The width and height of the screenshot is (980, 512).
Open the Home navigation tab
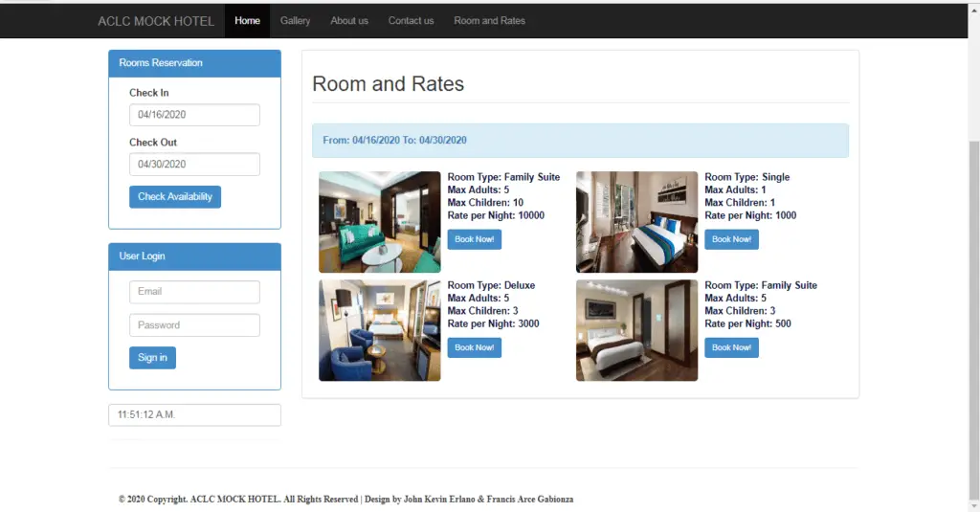(247, 21)
